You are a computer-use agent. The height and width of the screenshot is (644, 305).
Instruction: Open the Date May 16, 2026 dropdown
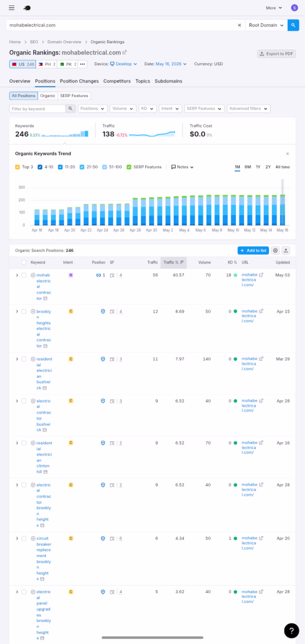click(171, 64)
